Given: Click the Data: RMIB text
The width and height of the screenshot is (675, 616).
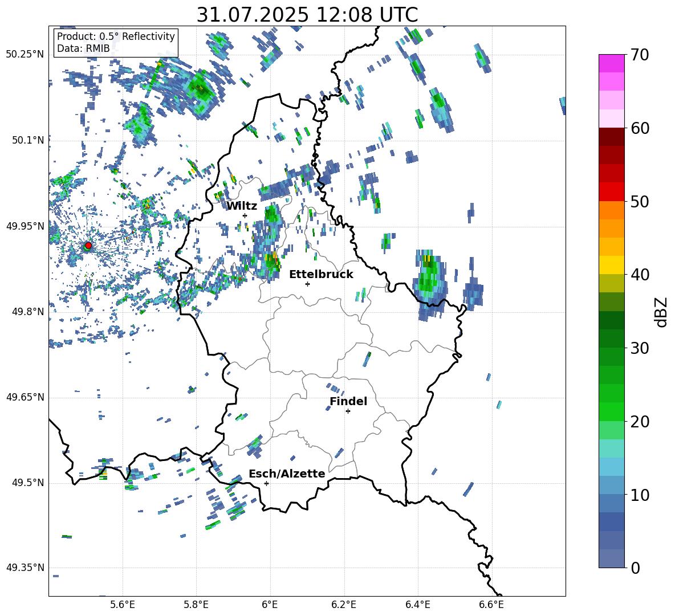Looking at the screenshot, I should (x=83, y=48).
